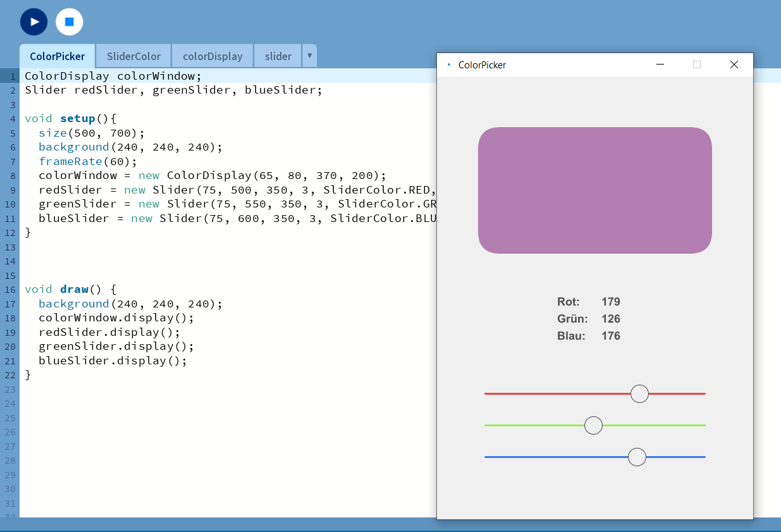Click the "blueSlider.display();" line

(x=113, y=361)
